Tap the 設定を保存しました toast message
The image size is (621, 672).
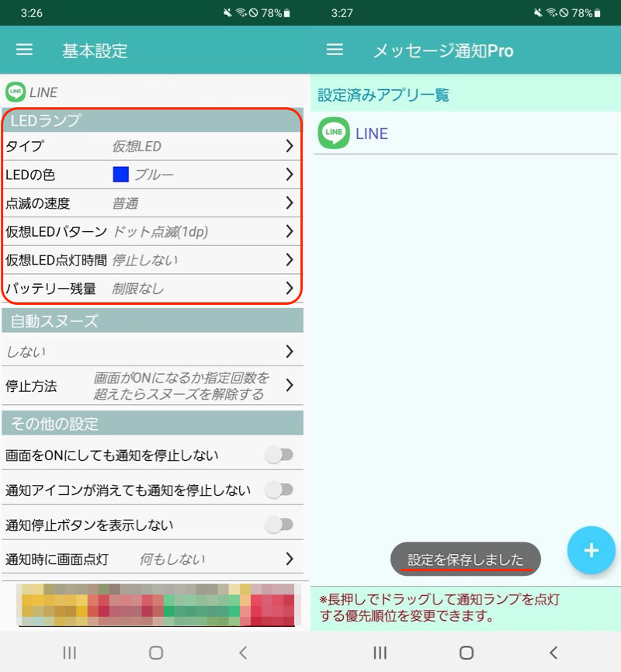click(x=465, y=559)
